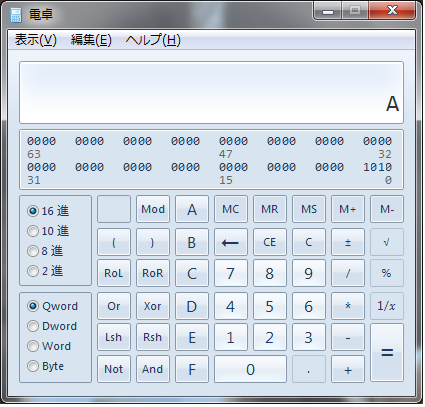Click the backspace arrow button

[231, 242]
